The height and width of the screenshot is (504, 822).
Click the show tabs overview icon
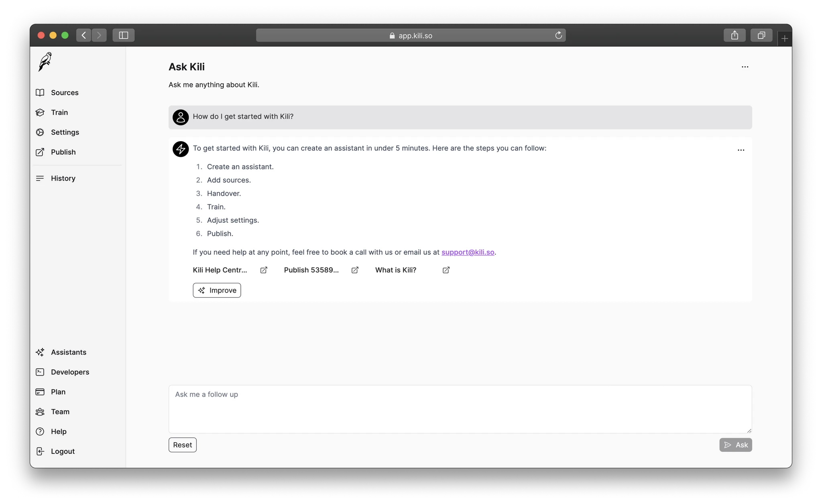(761, 35)
